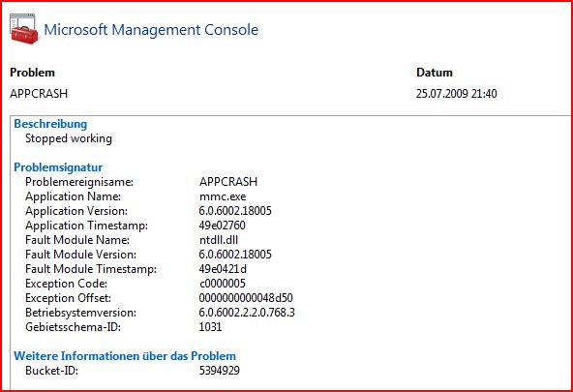
Task: Select the Application Timestamp label
Action: point(86,226)
